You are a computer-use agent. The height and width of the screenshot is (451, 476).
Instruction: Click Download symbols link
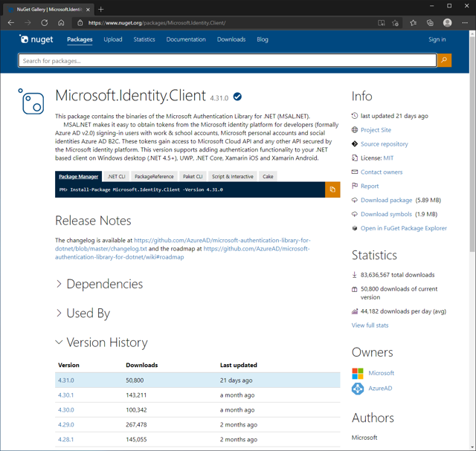click(386, 214)
